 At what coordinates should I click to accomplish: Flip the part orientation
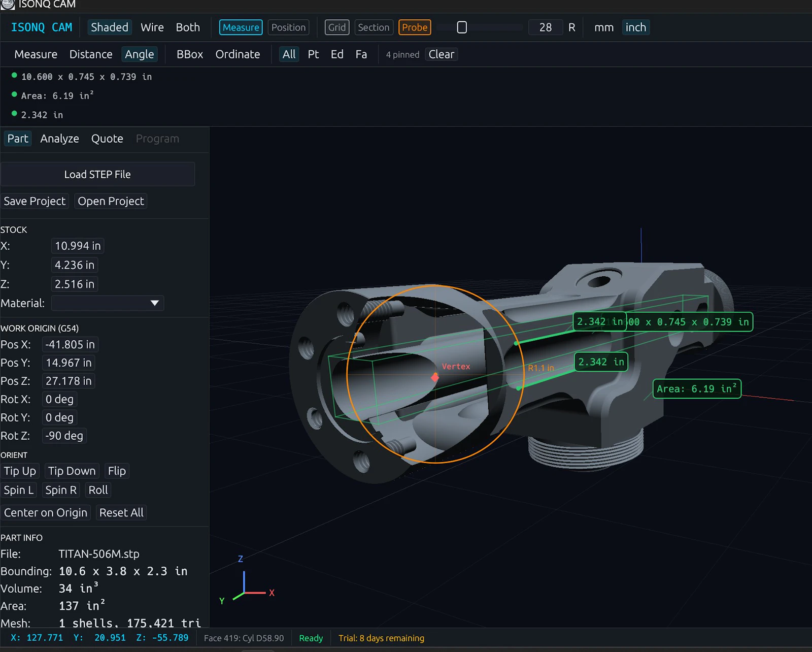117,471
